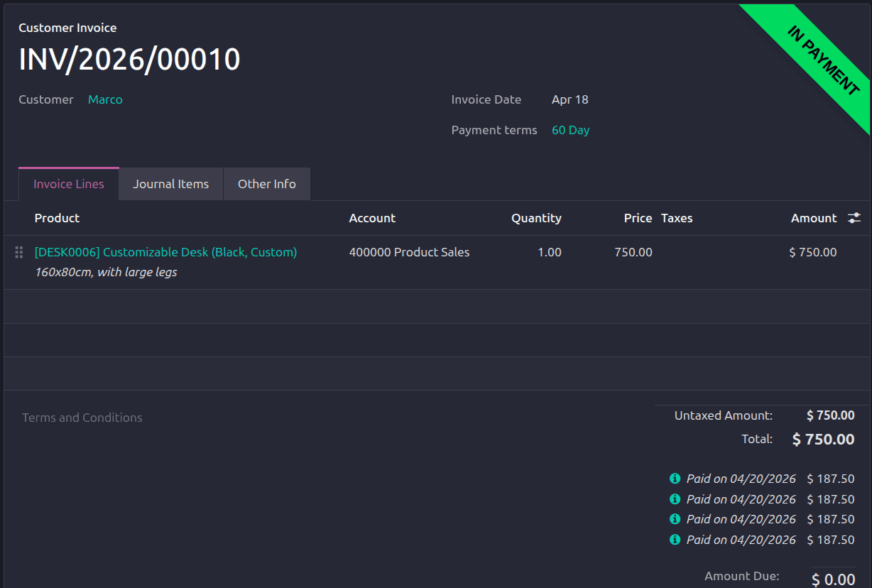Open customer Marco's record
Image resolution: width=872 pixels, height=588 pixels.
click(x=104, y=99)
